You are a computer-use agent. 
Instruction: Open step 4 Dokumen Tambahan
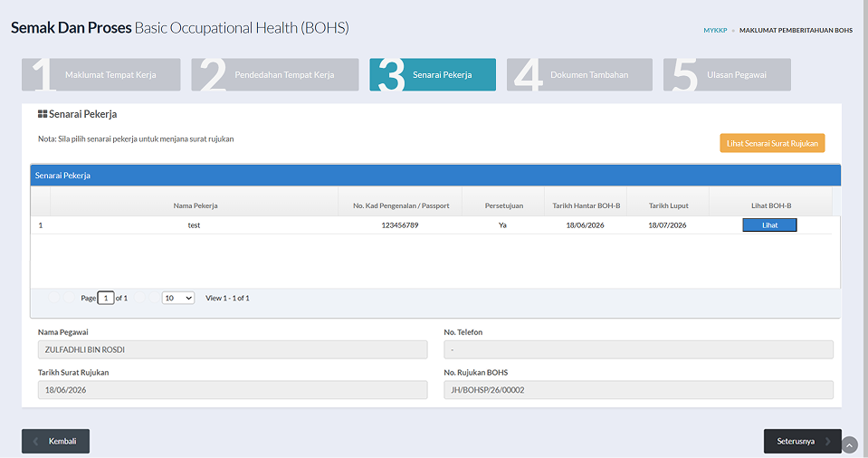coord(579,75)
